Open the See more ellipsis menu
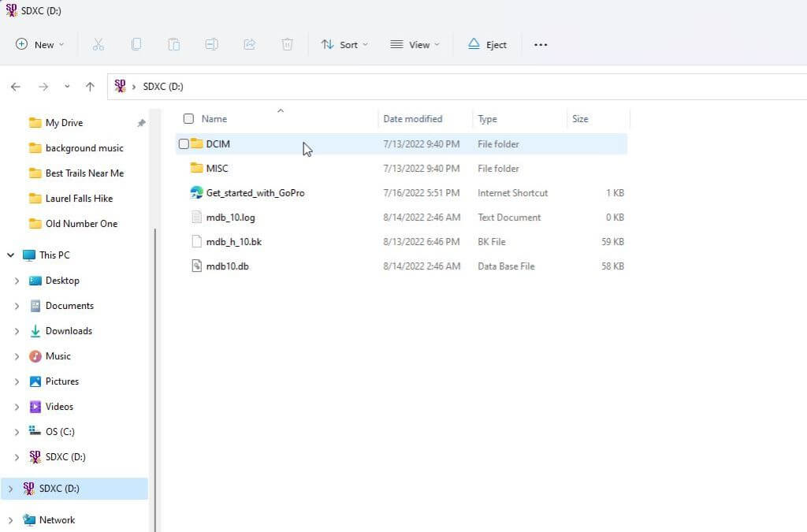Viewport: 807px width, 532px height. coord(541,45)
